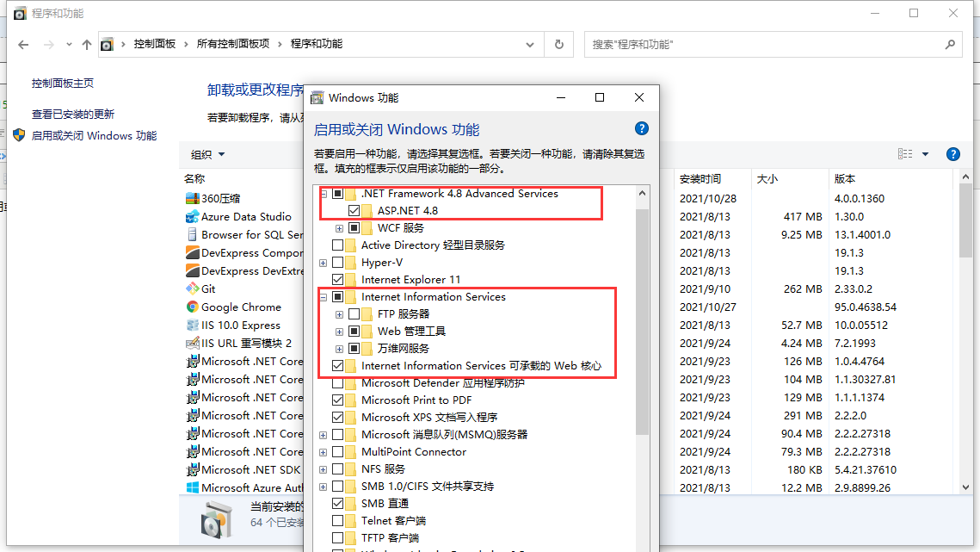Screen dimensions: 980x552
Task: Click 所有控制面板项 breadcrumb
Action: click(233, 44)
